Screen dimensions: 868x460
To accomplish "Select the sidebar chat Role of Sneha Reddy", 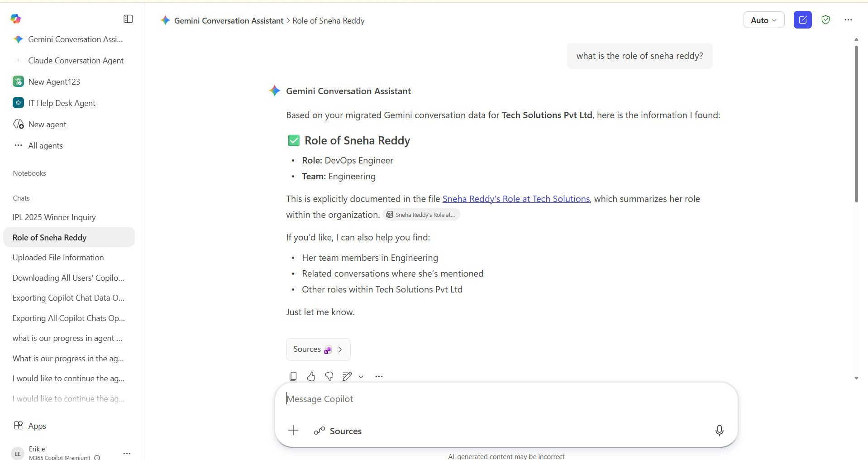I will tap(69, 237).
